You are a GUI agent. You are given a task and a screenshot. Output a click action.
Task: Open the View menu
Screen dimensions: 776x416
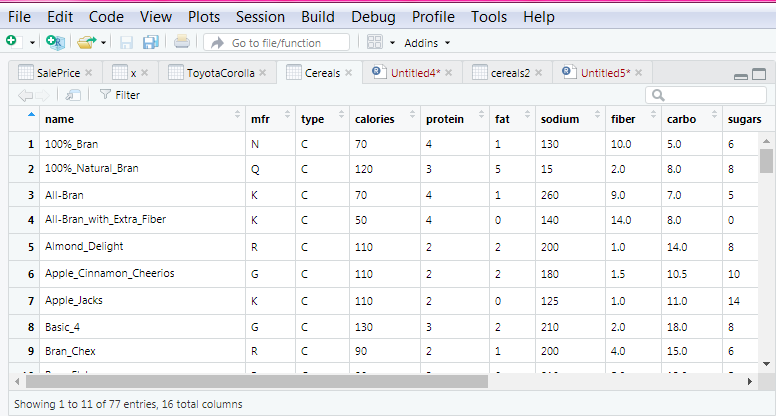pyautogui.click(x=156, y=17)
